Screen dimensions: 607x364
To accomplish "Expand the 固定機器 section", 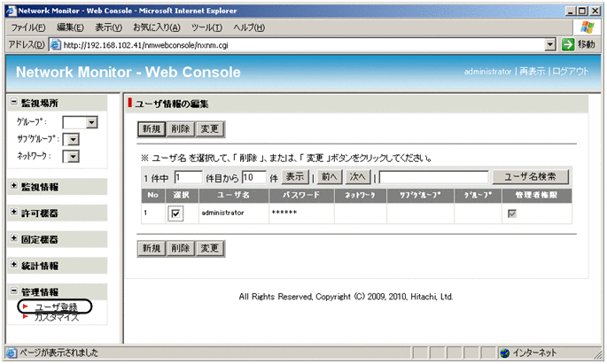I will point(14,238).
